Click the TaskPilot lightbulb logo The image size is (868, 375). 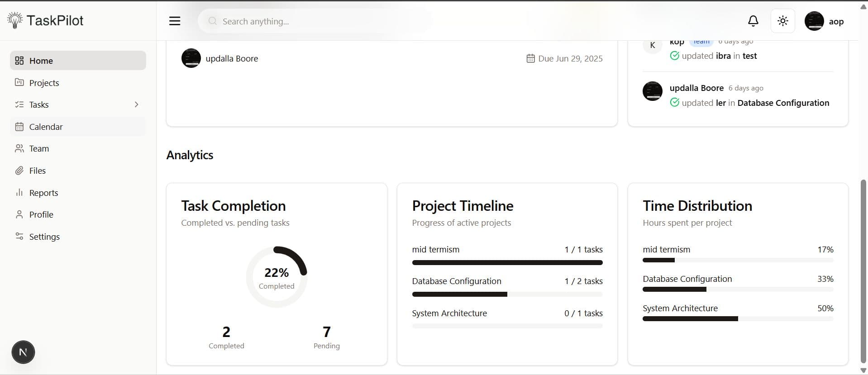pos(14,20)
